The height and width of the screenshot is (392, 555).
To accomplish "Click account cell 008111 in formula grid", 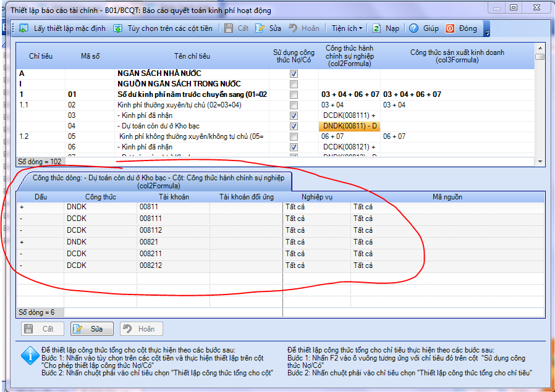I will click(152, 219).
